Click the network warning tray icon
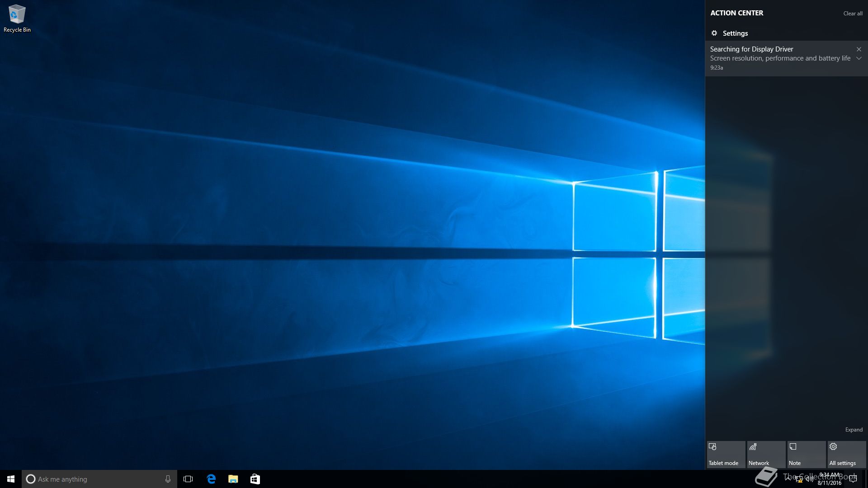Viewport: 868px width, 488px height. [x=799, y=479]
